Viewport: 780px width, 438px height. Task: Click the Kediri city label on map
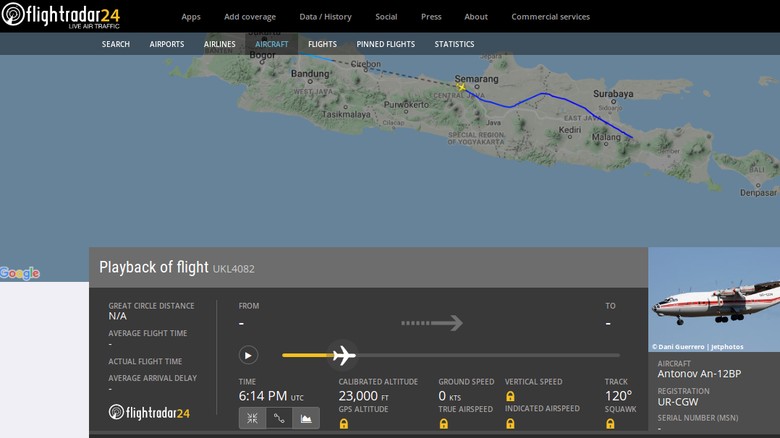(570, 129)
